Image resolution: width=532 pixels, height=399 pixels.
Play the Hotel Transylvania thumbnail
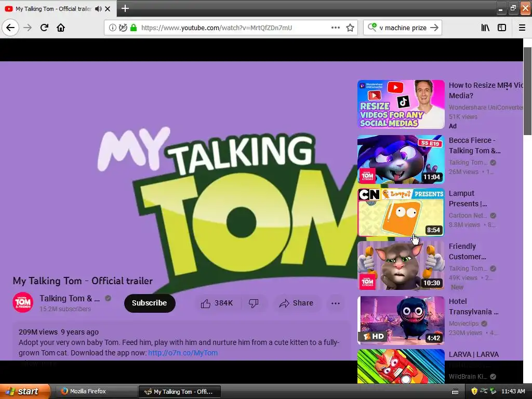pos(401,321)
